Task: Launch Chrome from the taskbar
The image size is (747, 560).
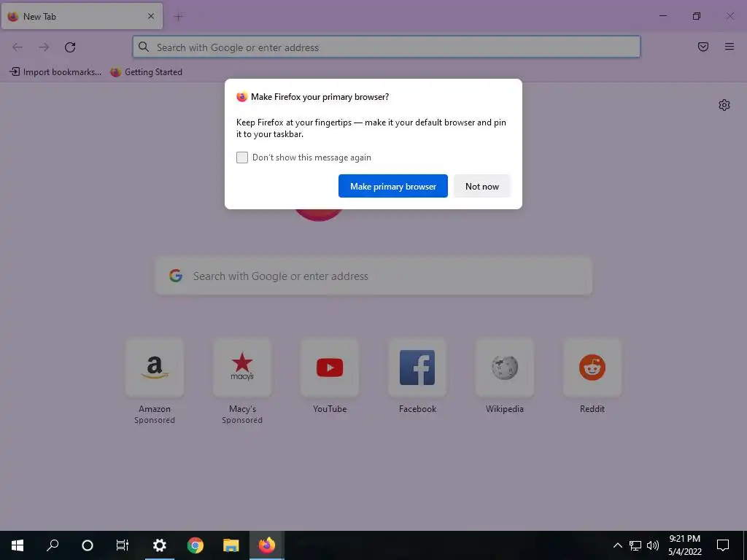Action: [x=196, y=545]
